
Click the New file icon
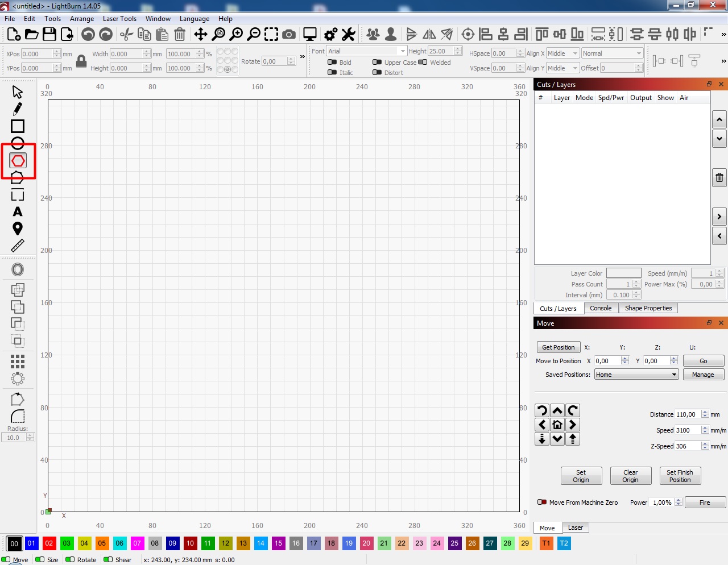point(14,35)
